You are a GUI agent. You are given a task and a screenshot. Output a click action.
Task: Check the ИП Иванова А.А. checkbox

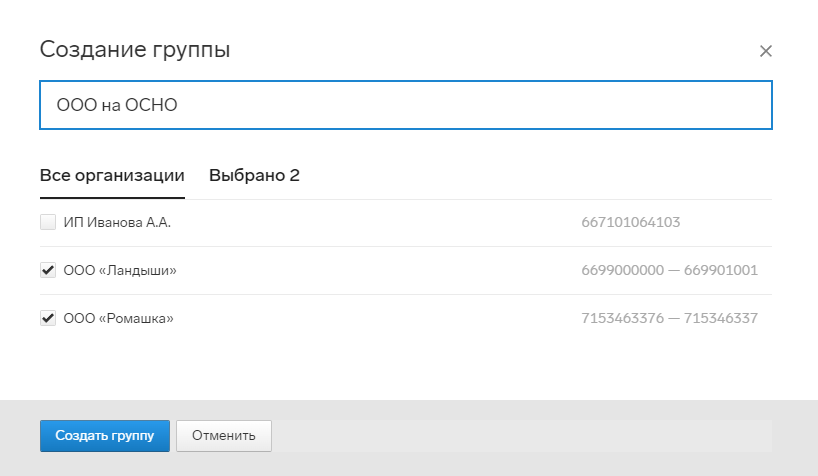[x=48, y=222]
